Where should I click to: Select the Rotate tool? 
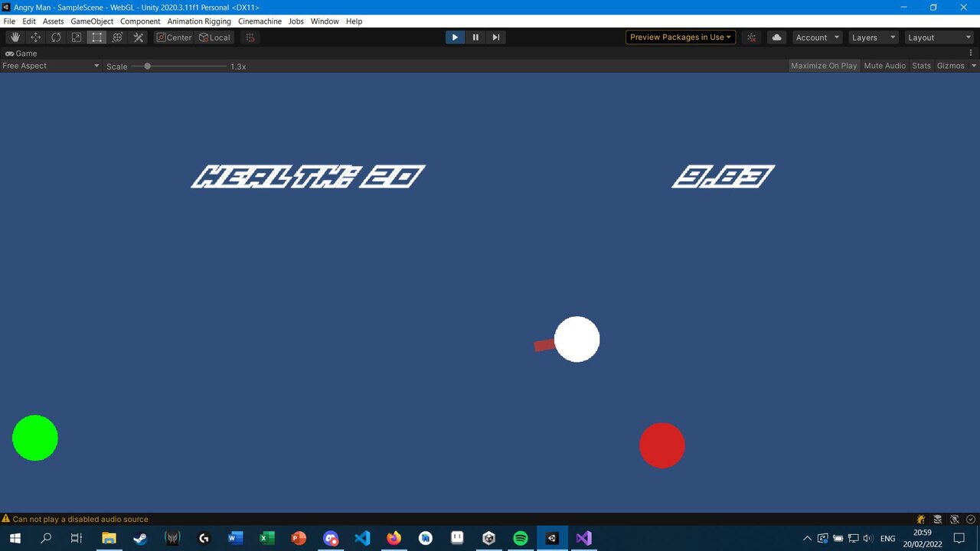(x=57, y=37)
